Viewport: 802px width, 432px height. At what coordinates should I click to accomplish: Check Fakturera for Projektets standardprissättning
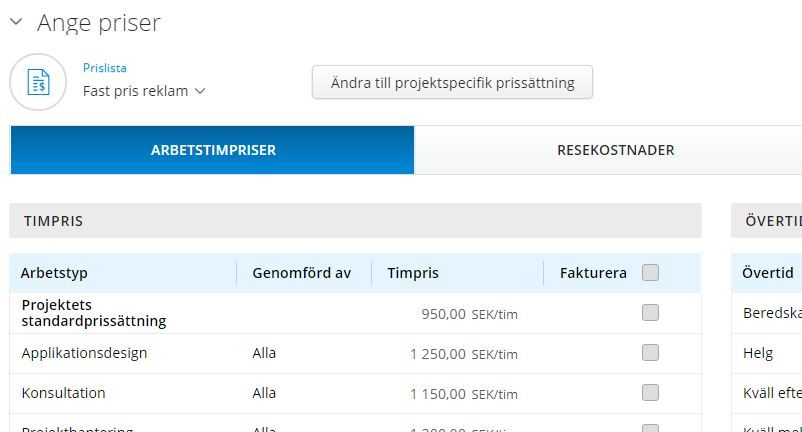[x=650, y=313]
